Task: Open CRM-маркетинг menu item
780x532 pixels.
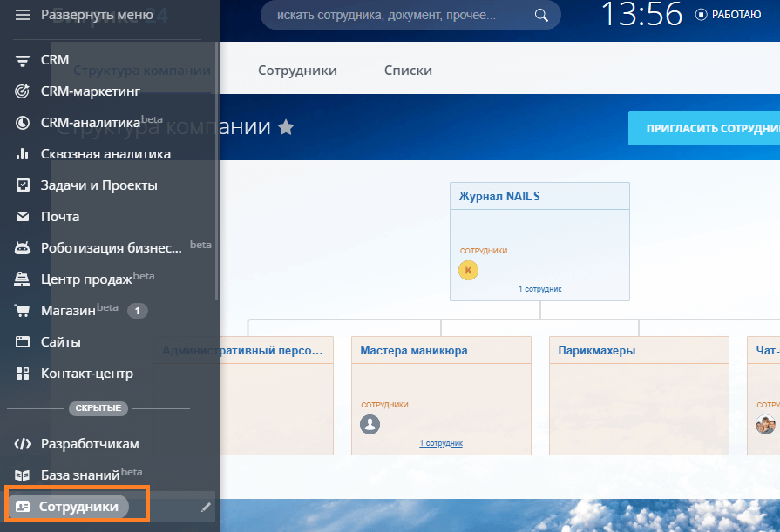Action: 90,91
